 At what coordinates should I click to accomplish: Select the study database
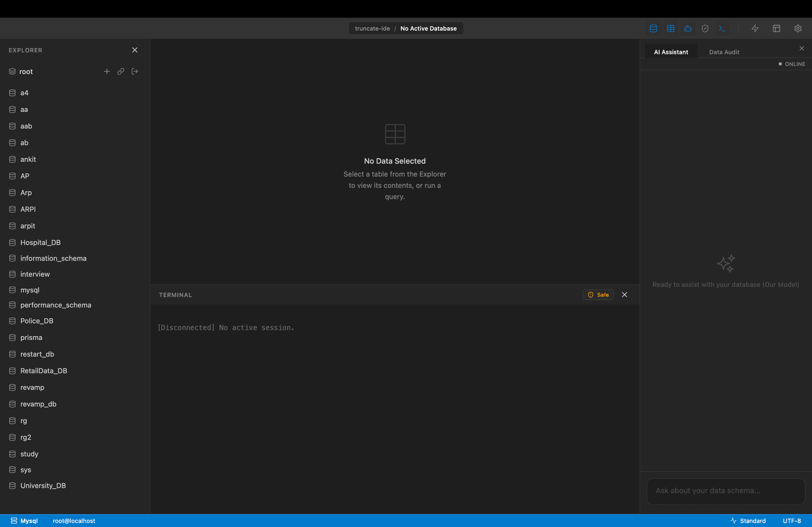click(75, 453)
